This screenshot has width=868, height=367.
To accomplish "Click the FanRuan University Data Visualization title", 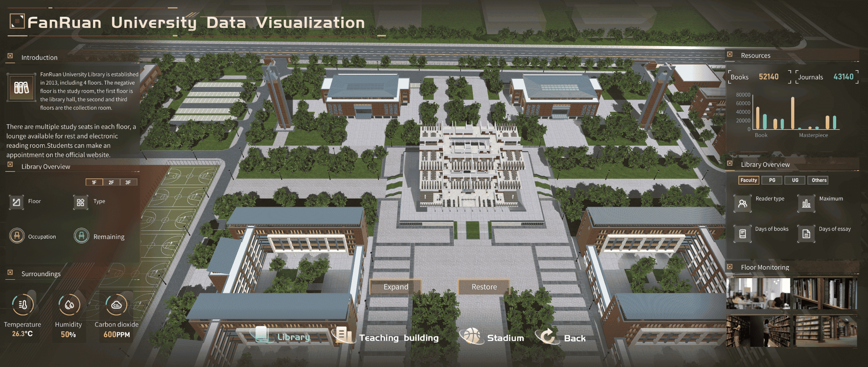I will [196, 23].
